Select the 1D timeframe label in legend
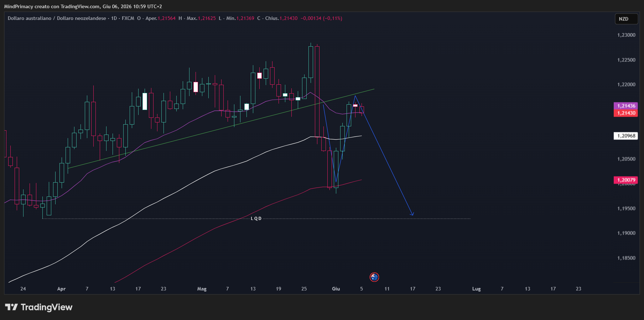This screenshot has width=644, height=320. tap(114, 18)
